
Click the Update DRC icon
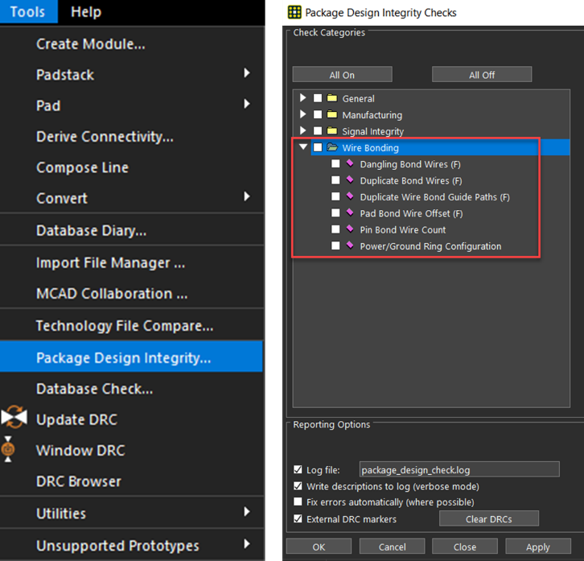14,418
